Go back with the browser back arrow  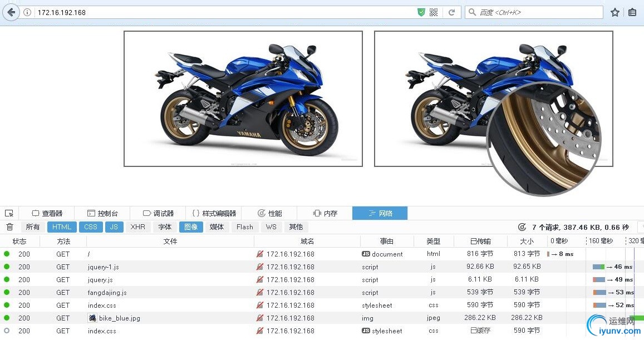coord(11,12)
